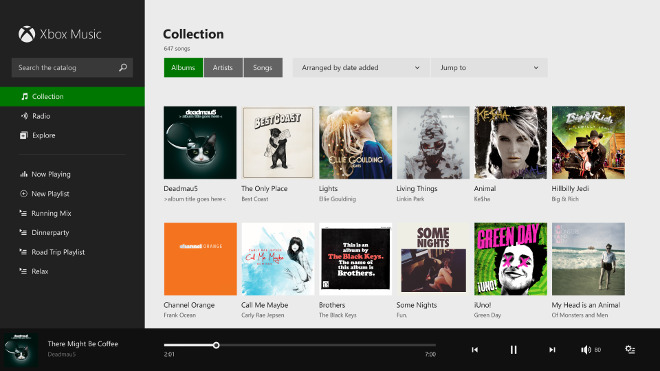Click the New Playlist label
660x371 pixels.
pos(50,194)
